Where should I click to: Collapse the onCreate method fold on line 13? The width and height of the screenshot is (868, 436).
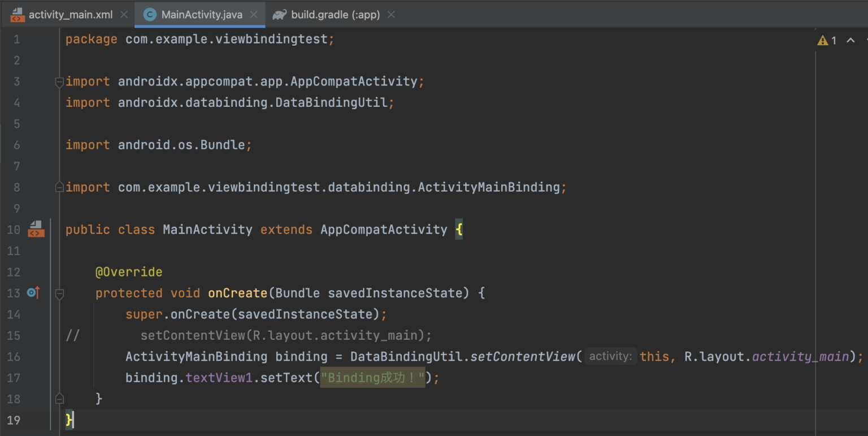(x=59, y=293)
